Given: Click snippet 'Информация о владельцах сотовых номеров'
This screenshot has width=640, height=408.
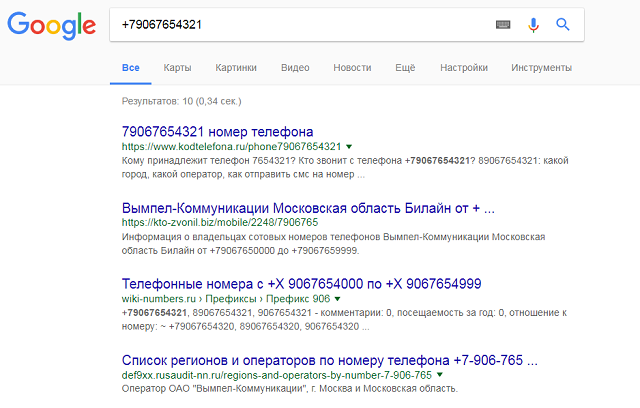Looking at the screenshot, I should (x=251, y=237).
